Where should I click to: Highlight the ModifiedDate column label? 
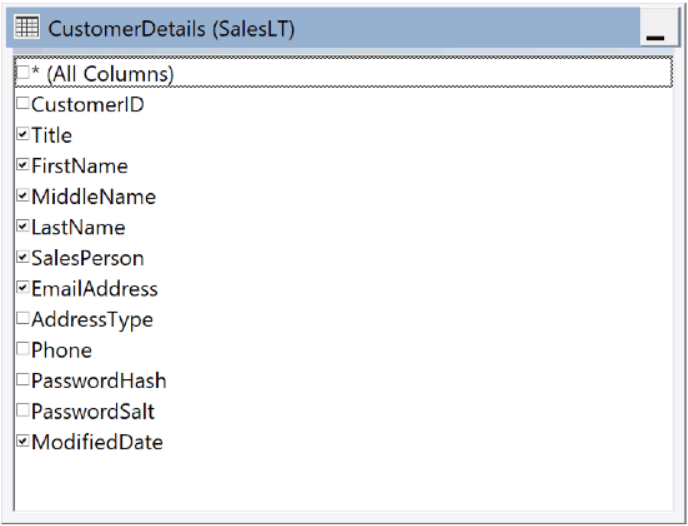[x=97, y=442]
